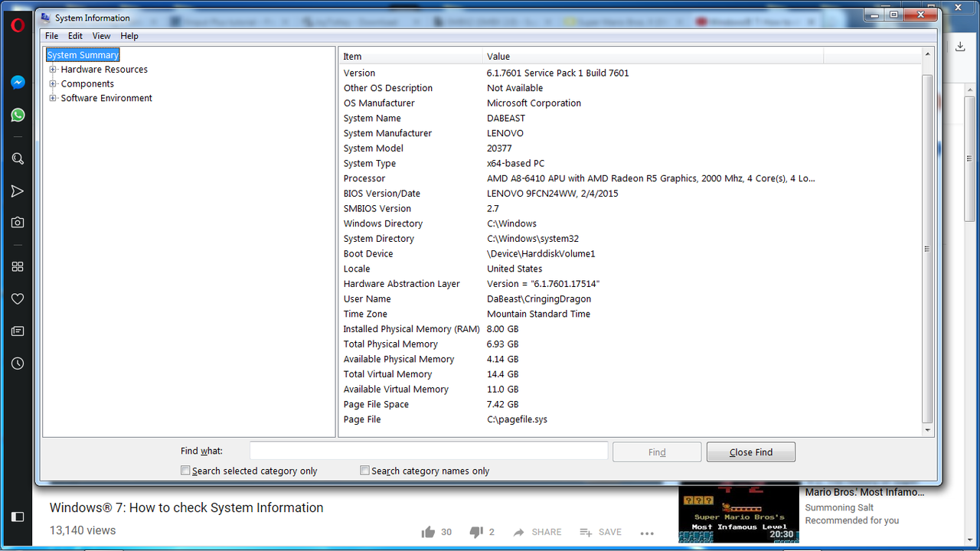Click the video title about System Information
The height and width of the screenshot is (551, 980).
[187, 508]
